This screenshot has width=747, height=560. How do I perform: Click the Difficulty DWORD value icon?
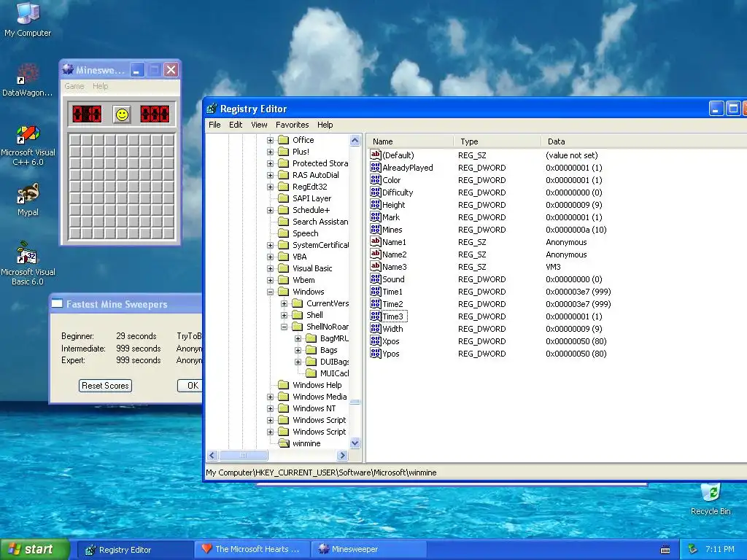pyautogui.click(x=376, y=192)
